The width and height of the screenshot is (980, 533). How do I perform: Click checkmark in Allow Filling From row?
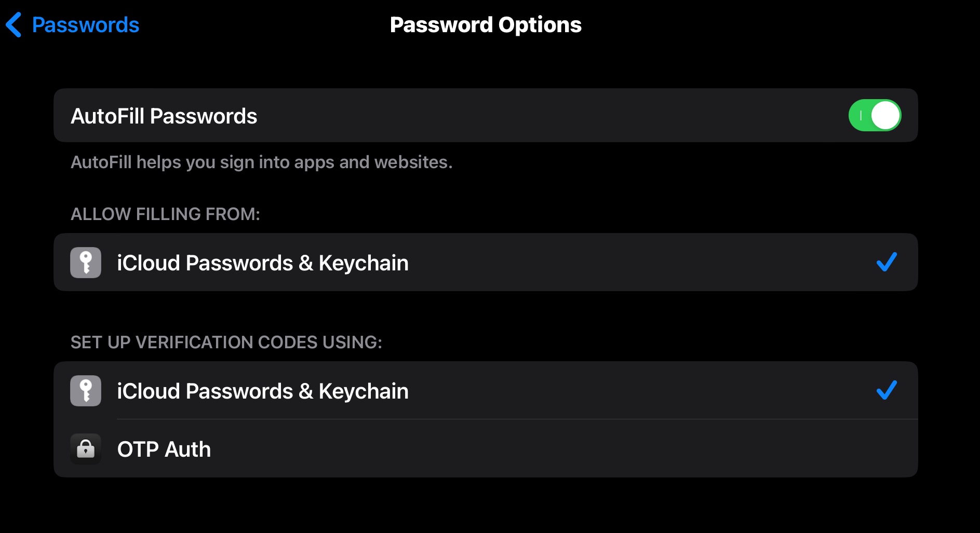887,262
